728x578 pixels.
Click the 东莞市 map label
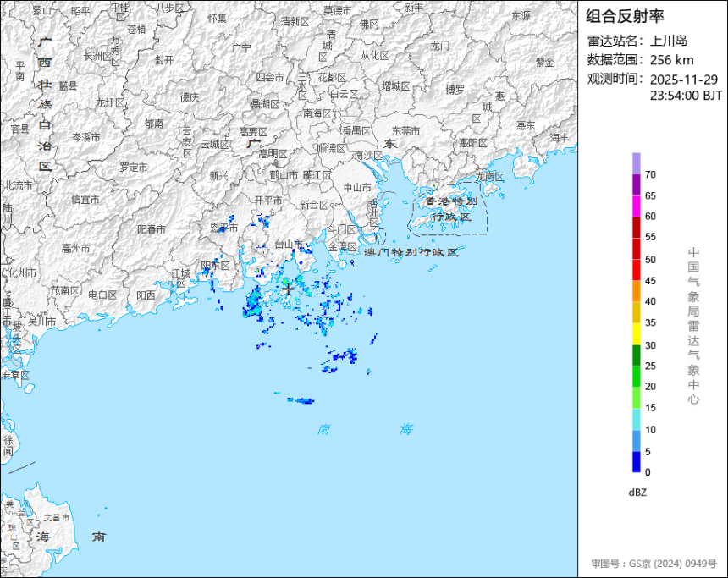pyautogui.click(x=405, y=131)
